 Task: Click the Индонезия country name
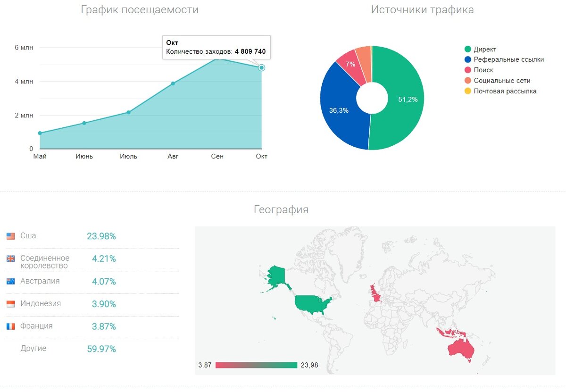(41, 303)
